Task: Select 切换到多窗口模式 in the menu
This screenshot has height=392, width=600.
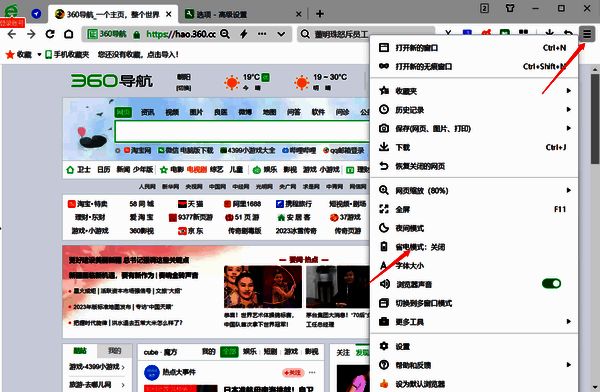Action: pos(474,303)
